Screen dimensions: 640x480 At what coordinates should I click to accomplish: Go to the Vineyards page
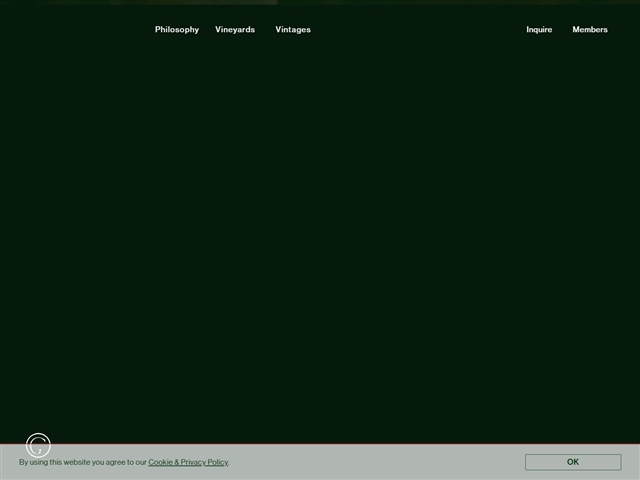point(235,29)
